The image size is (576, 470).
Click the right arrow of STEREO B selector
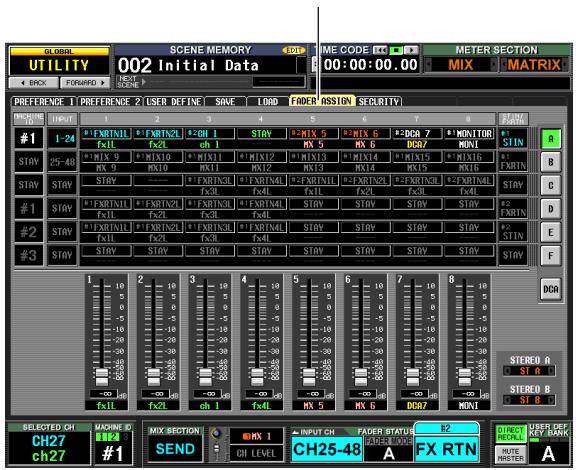click(x=551, y=400)
